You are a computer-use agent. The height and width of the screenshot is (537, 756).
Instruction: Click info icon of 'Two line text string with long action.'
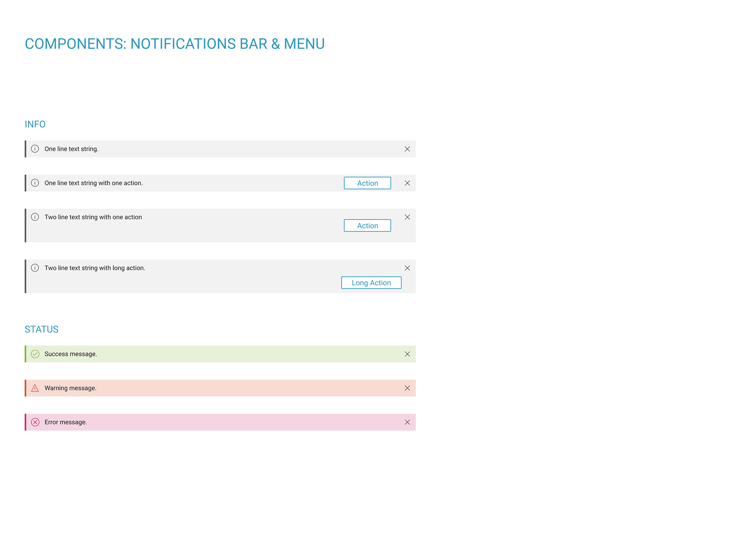coord(35,268)
